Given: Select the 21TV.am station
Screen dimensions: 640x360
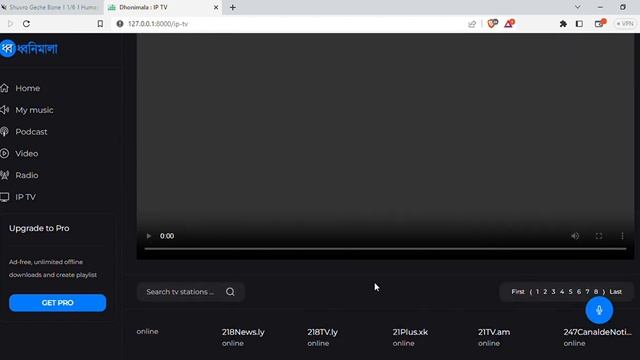Looking at the screenshot, I should tap(494, 332).
